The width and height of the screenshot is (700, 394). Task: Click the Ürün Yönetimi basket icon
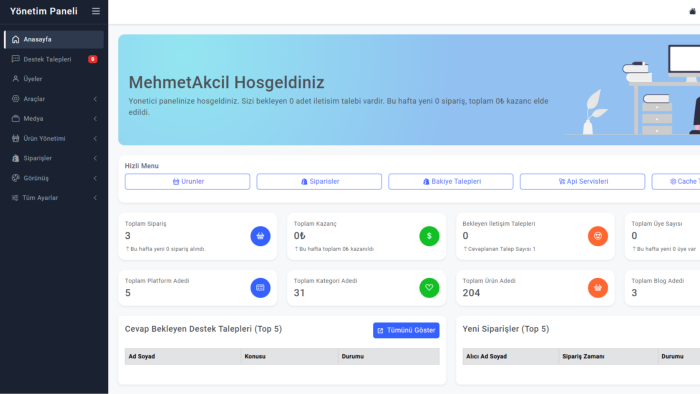[16, 138]
